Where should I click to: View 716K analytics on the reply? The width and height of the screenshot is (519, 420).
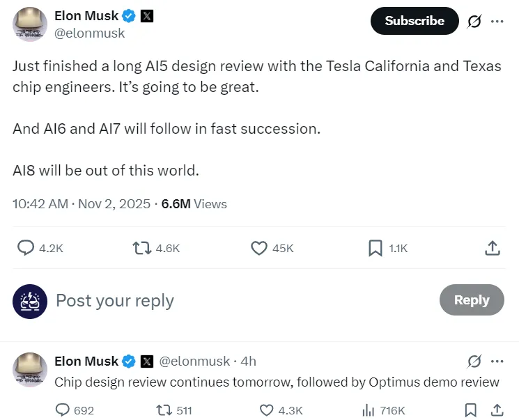[369, 410]
